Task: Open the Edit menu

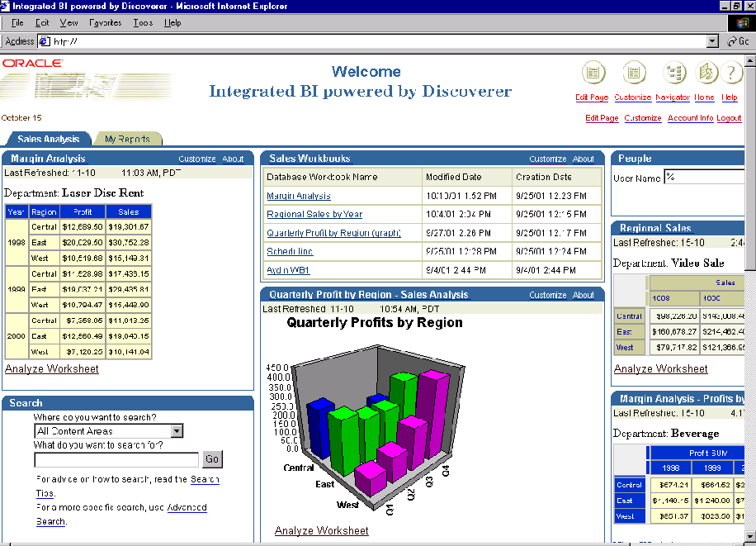Action: pyautogui.click(x=42, y=22)
